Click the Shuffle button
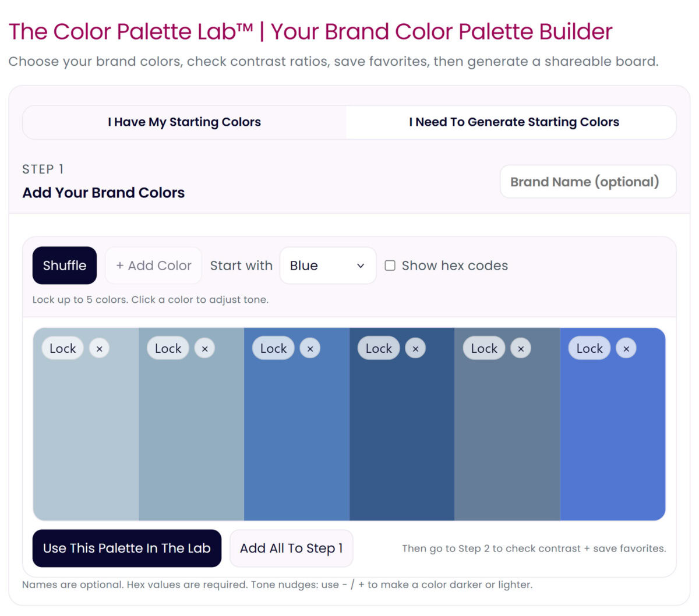699x616 pixels. pos(64,265)
